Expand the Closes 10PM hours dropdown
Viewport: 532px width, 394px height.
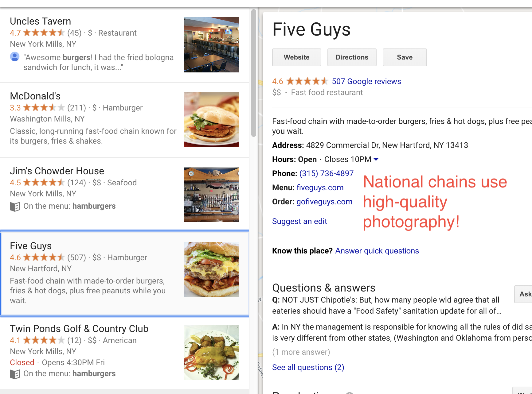click(x=377, y=159)
